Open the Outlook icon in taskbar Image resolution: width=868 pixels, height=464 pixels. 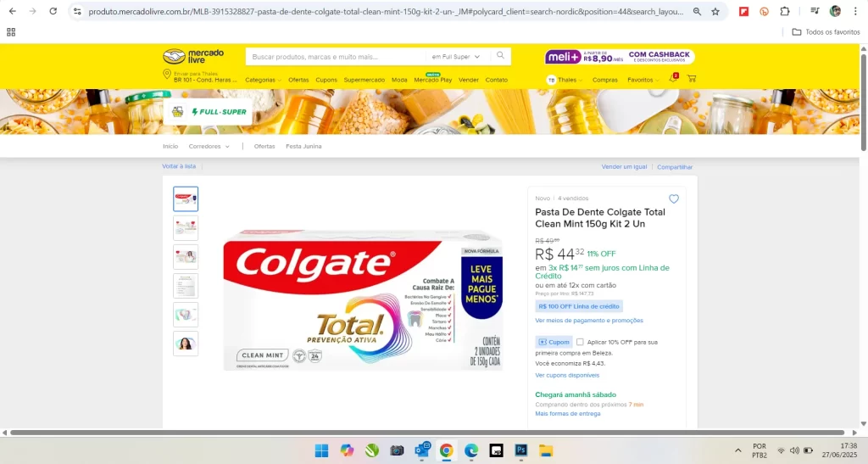coord(423,450)
